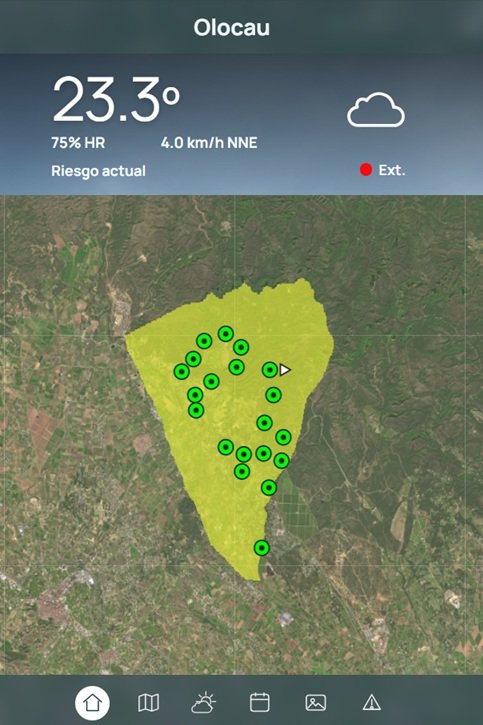
Task: Select the topmost green sensor marker
Action: (x=226, y=333)
